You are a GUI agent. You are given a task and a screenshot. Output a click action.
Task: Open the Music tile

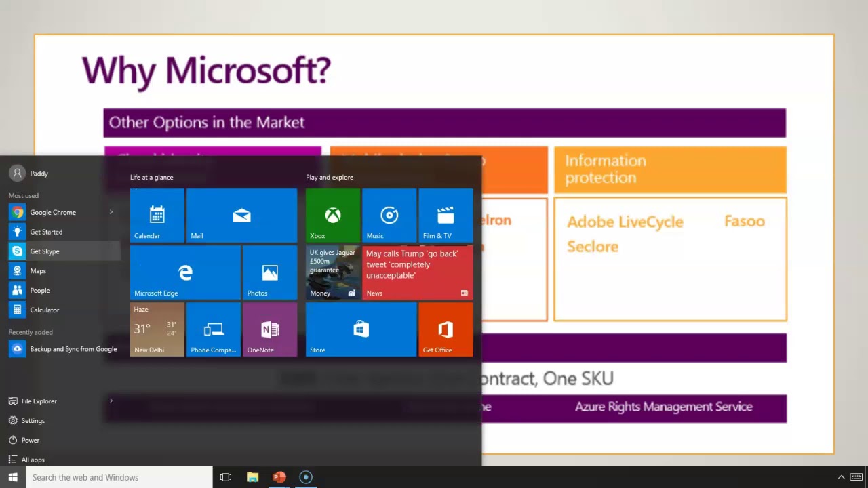click(x=389, y=216)
